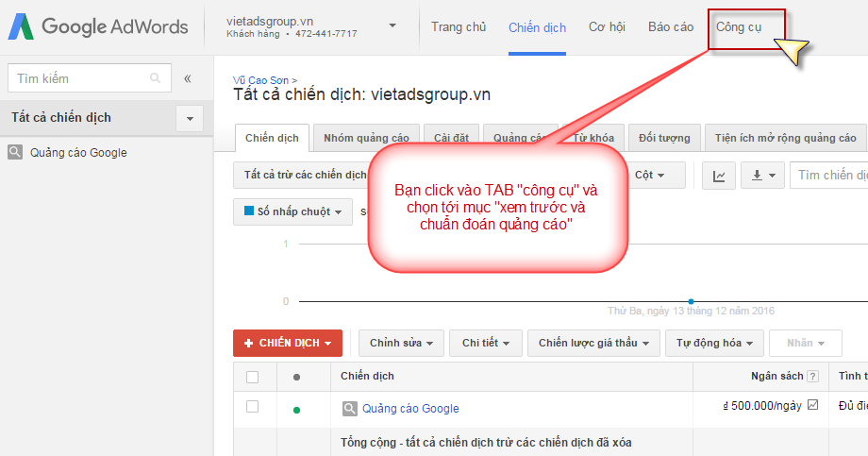This screenshot has width=868, height=456.
Task: Select the Chiến dịch top navigation tab
Action: pos(537,27)
